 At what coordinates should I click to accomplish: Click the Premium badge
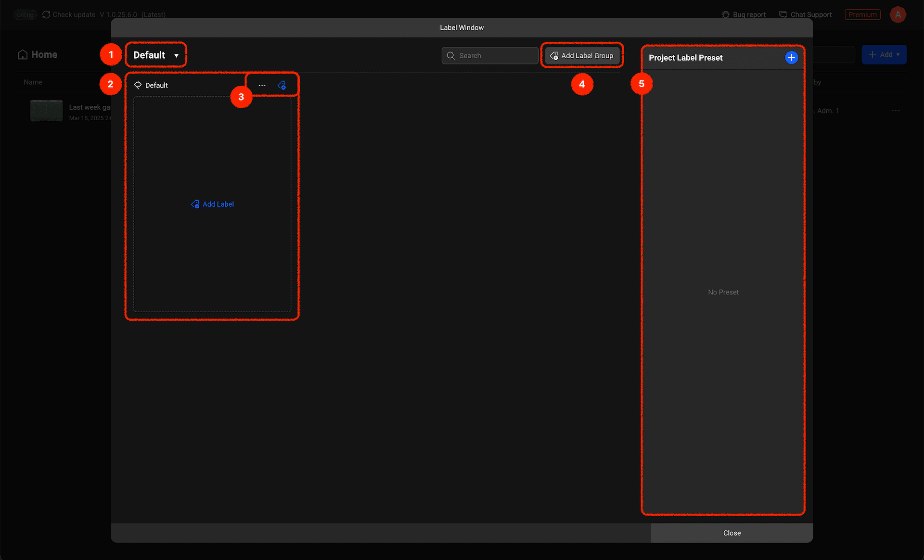(x=862, y=15)
